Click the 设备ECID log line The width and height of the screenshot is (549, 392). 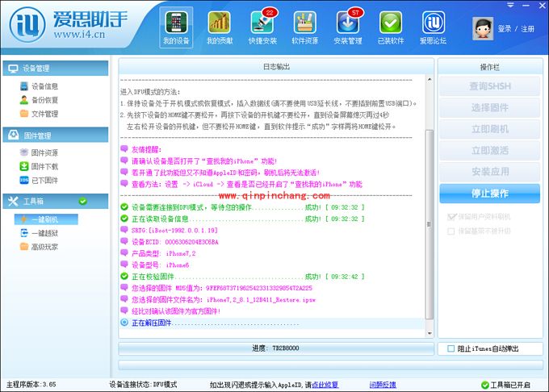point(169,242)
